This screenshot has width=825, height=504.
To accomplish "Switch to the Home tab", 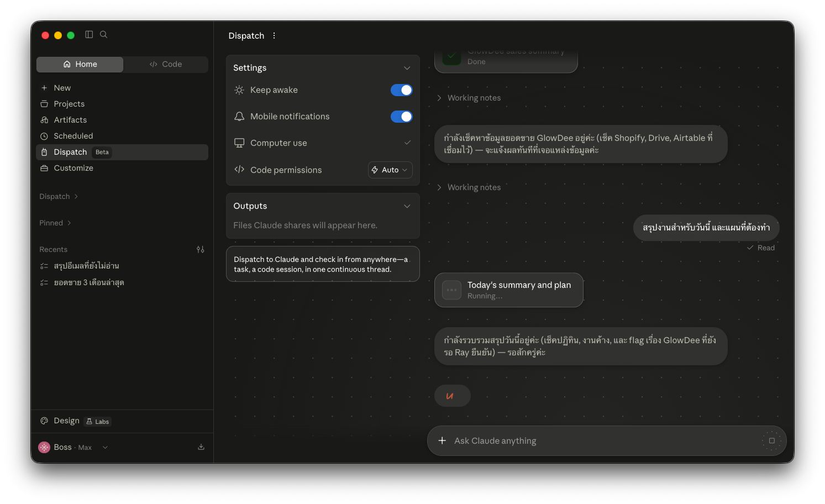I will click(x=80, y=64).
